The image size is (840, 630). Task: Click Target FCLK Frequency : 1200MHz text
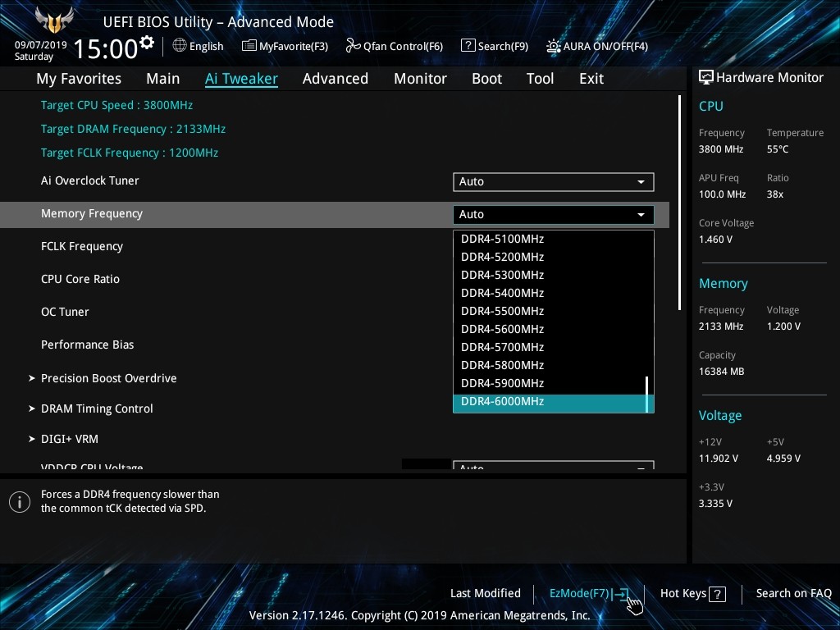click(130, 153)
